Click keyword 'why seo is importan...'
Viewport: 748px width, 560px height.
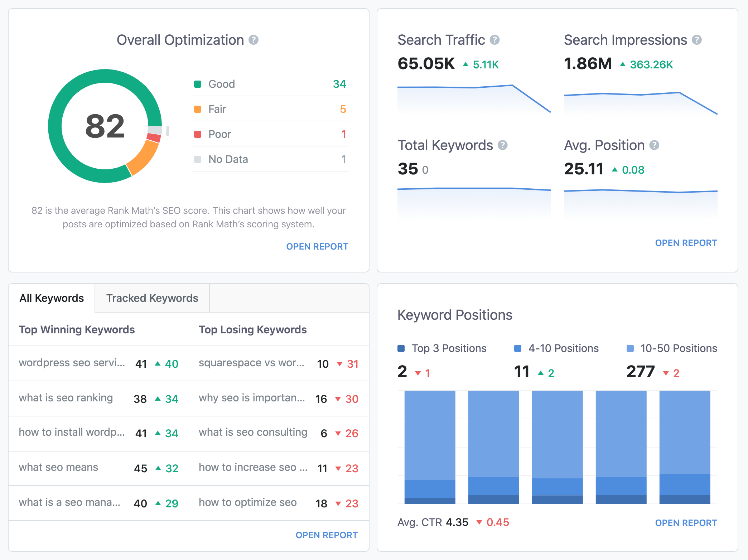pyautogui.click(x=252, y=398)
